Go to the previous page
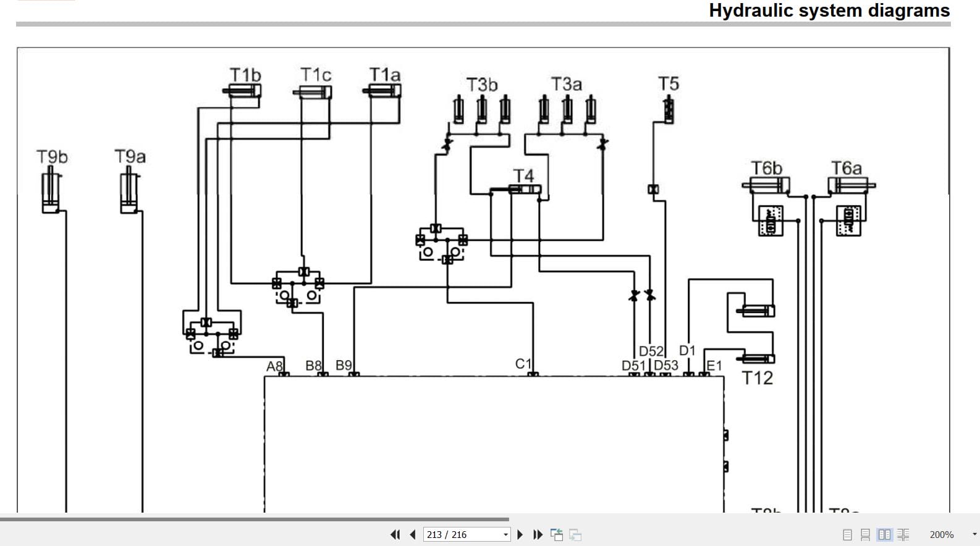 (x=413, y=535)
